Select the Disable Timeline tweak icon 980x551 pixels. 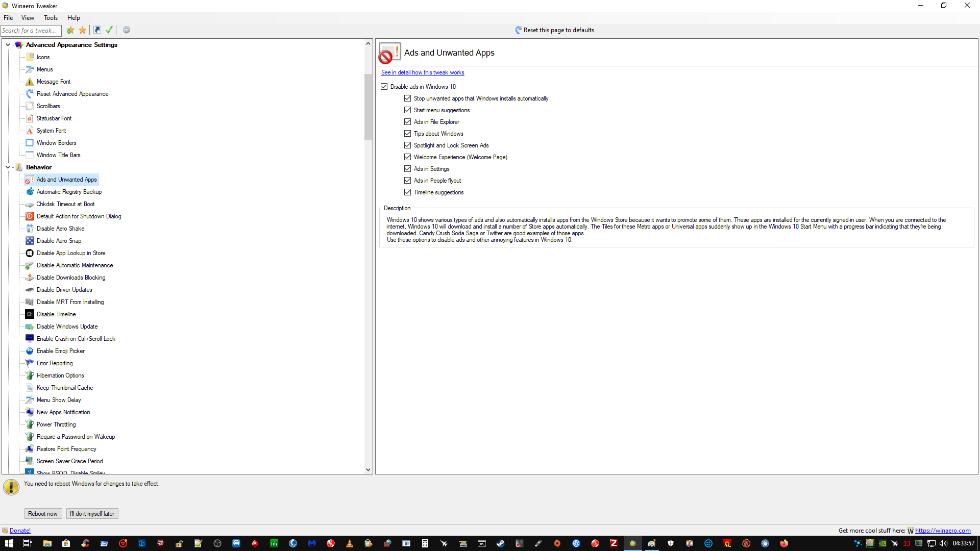click(x=30, y=314)
